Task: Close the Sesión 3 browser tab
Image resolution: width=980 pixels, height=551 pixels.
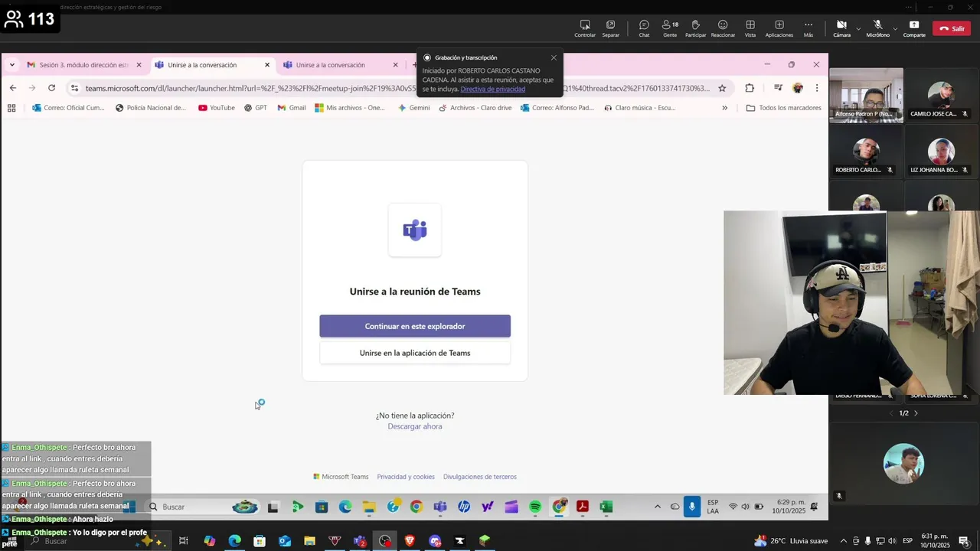Action: tap(139, 65)
